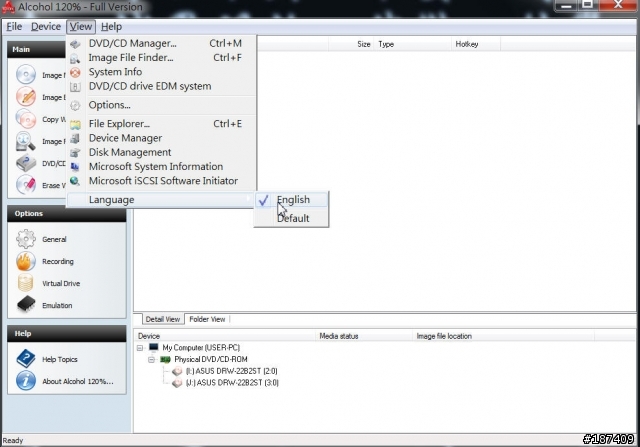
Task: Click the Microsoft iSCSI Software Initiator globe icon
Action: (x=75, y=181)
